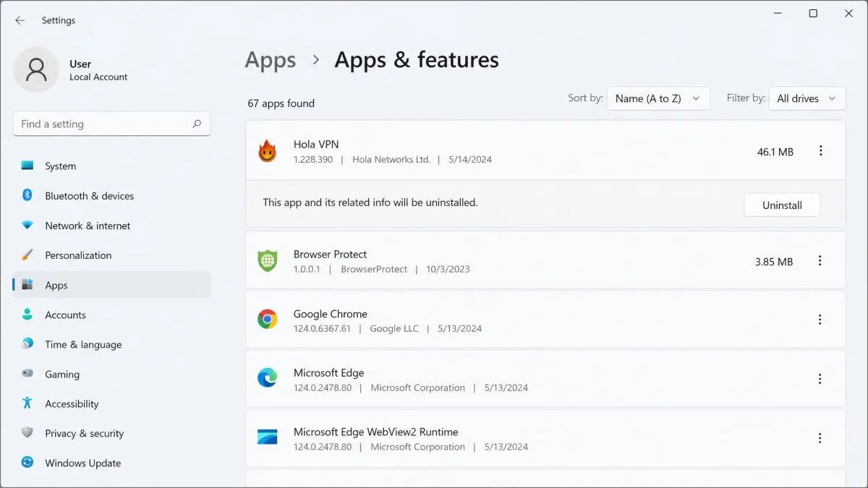
Task: Click Chrome version 124.0.6367.61
Action: [323, 328]
